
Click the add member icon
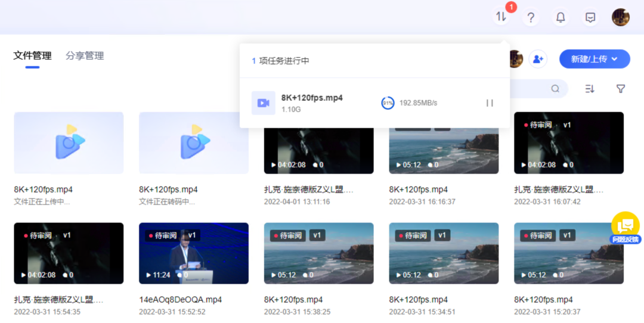click(538, 59)
